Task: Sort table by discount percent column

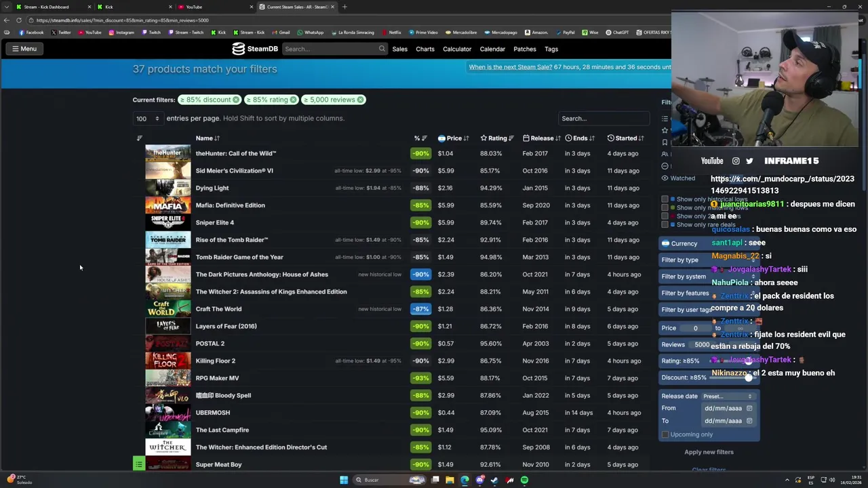Action: point(420,138)
